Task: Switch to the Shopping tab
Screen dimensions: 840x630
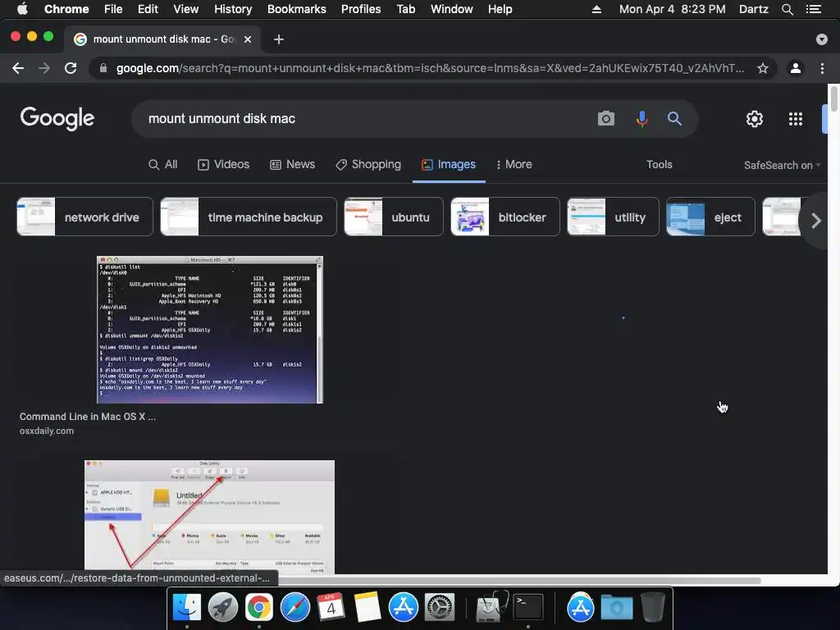Action: coord(368,164)
